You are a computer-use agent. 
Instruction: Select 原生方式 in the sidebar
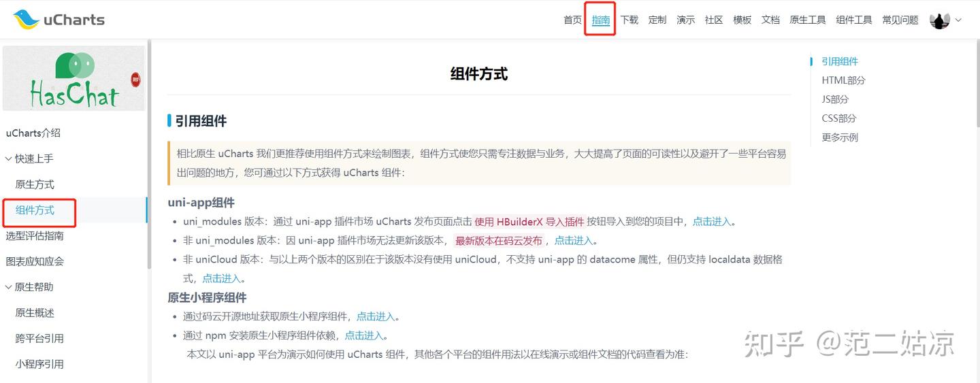point(35,184)
